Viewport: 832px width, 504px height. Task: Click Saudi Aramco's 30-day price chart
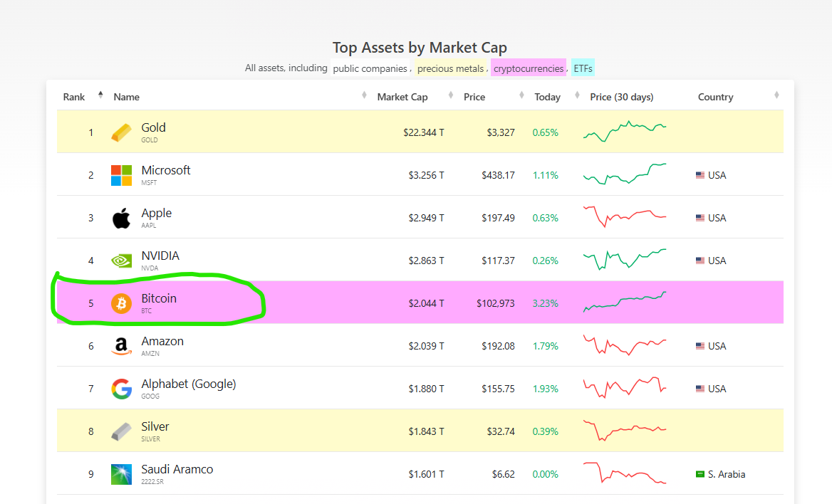coord(625,473)
